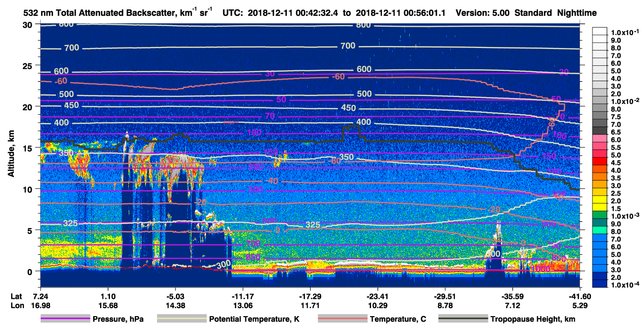Click the dark Tropopause Height line sample in the legend

[x=463, y=319]
